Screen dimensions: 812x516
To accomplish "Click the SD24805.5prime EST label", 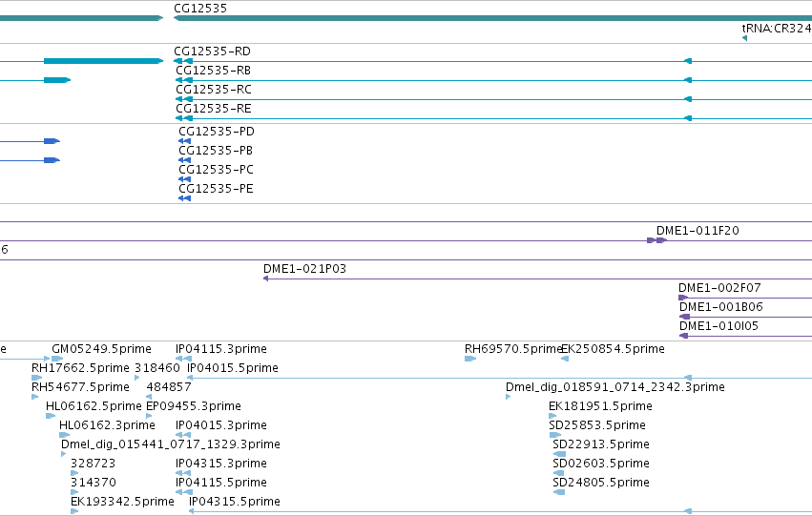I will [x=601, y=483].
